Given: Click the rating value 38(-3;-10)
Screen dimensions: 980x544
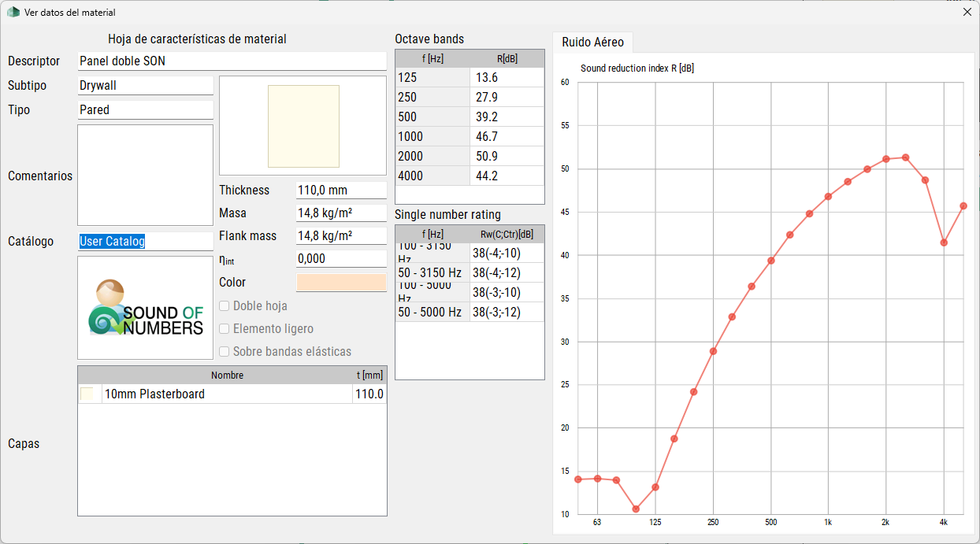Looking at the screenshot, I should [x=507, y=292].
